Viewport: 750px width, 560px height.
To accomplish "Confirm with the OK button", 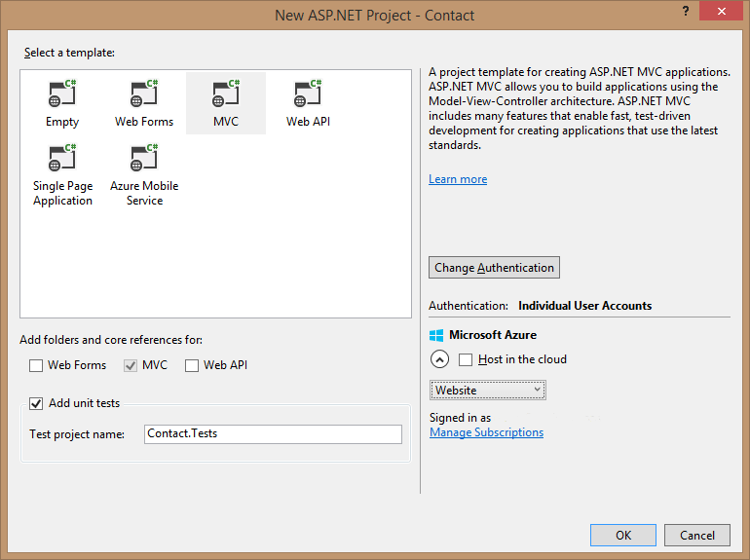I will point(623,535).
